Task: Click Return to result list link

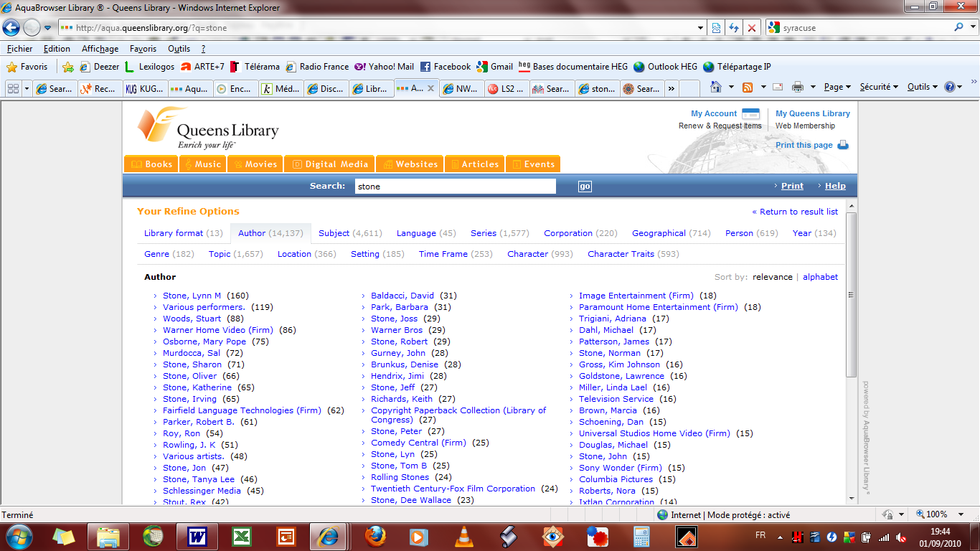Action: coord(795,212)
